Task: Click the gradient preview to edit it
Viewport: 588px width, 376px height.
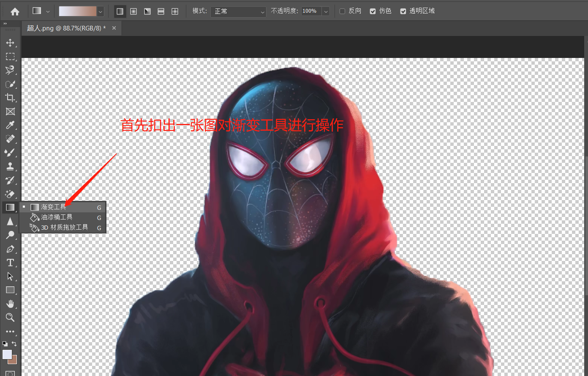Action: pyautogui.click(x=78, y=11)
